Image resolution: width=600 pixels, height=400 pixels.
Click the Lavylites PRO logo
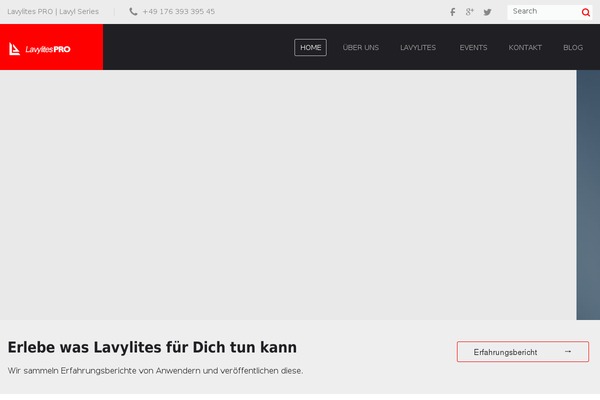40,49
